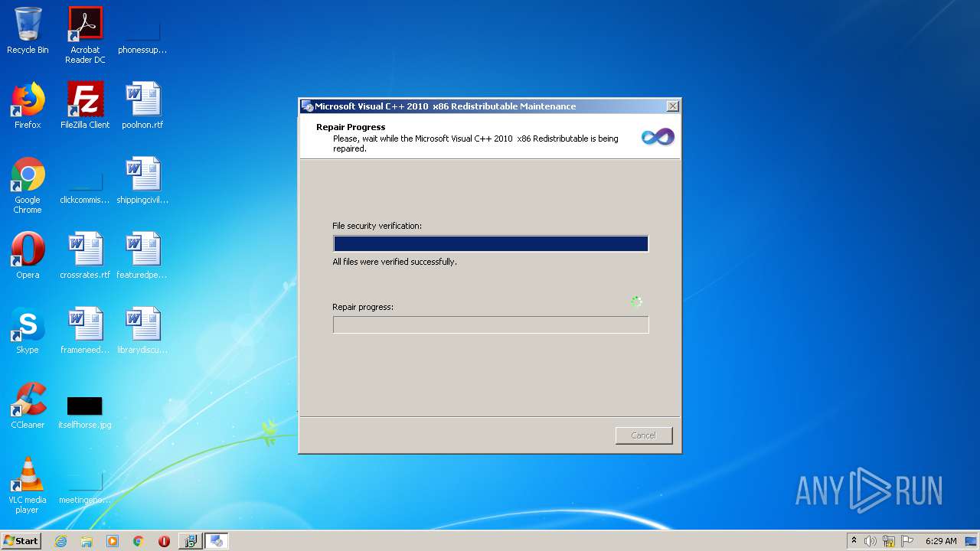Launch the CCleaner desktop shortcut
Viewport: 980px width, 551px height.
coord(28,406)
